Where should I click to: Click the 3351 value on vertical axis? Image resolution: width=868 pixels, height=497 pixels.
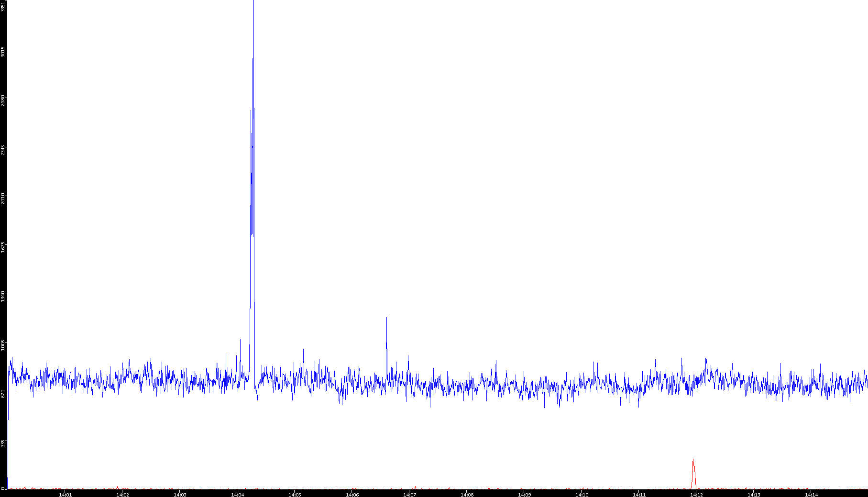point(3,6)
